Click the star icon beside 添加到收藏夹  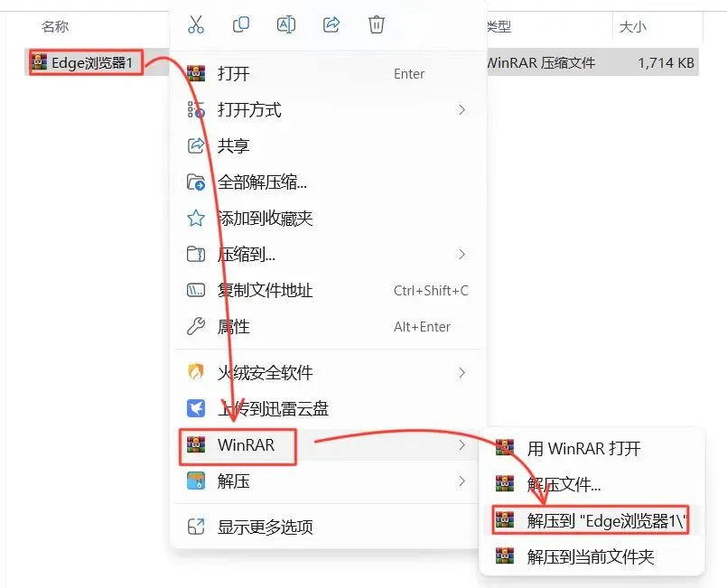tap(196, 218)
